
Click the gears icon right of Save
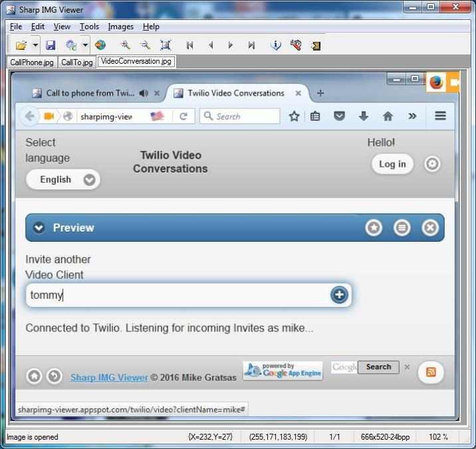[71, 45]
